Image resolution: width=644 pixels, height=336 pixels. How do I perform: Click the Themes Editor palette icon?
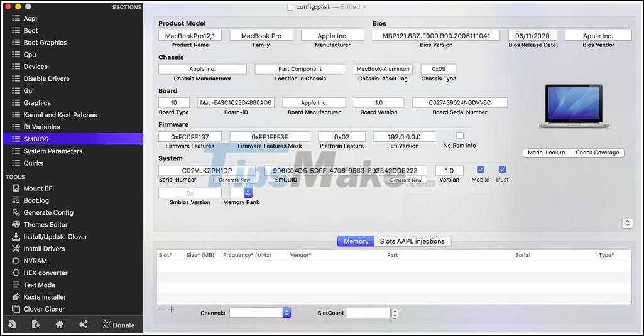(x=16, y=224)
